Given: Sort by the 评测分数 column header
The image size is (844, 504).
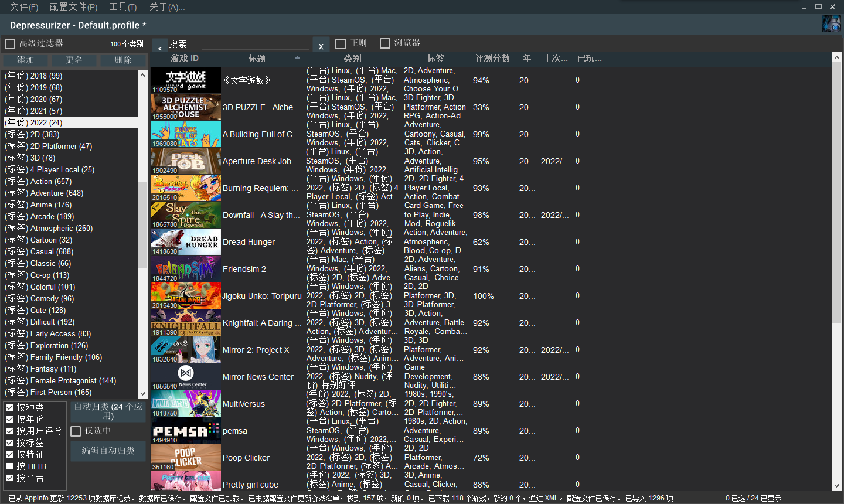Looking at the screenshot, I should [493, 59].
